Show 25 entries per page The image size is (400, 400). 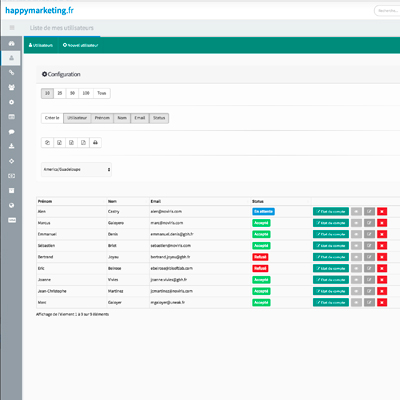click(60, 93)
